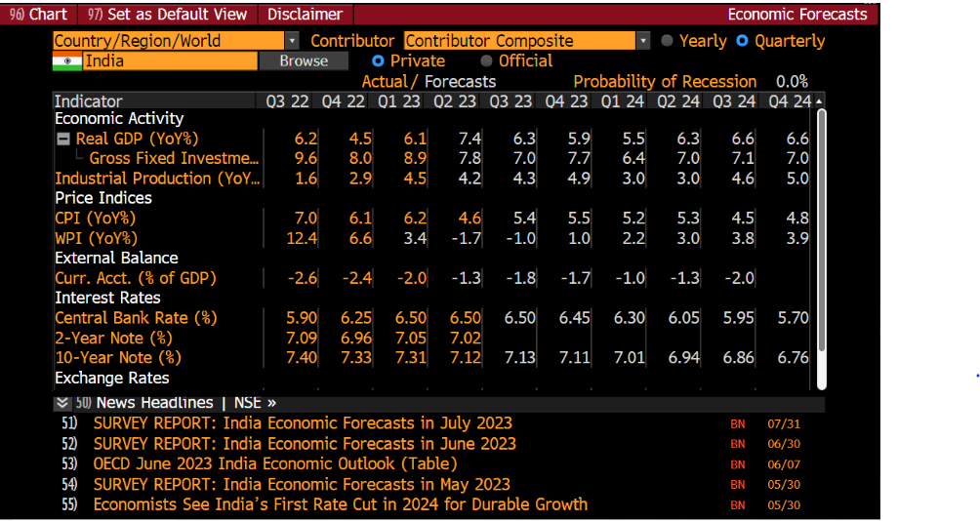Viewport: 980px width, 521px height.
Task: Collapse the News Headlines section chevron
Action: pos(61,403)
